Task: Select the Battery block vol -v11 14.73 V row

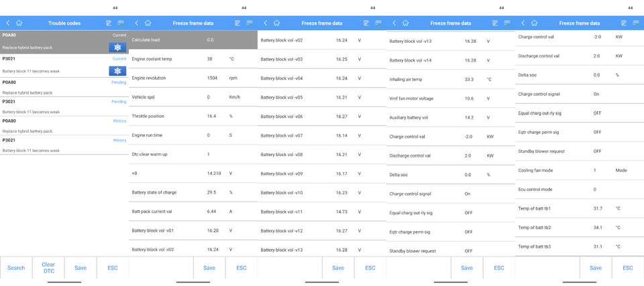Action: [322, 212]
